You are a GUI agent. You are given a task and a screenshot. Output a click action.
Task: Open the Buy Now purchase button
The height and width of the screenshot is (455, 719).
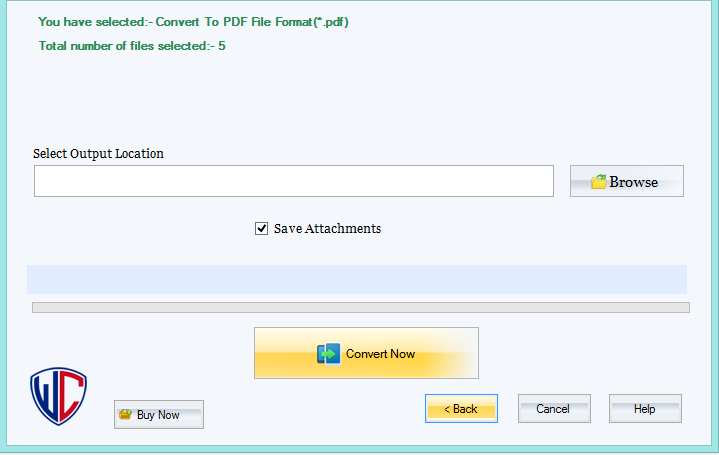coord(159,414)
